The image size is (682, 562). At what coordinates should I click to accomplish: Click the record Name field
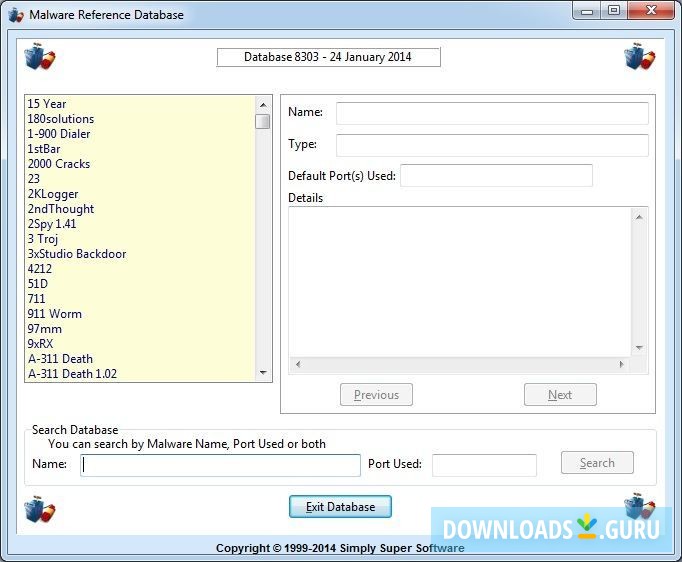click(492, 113)
